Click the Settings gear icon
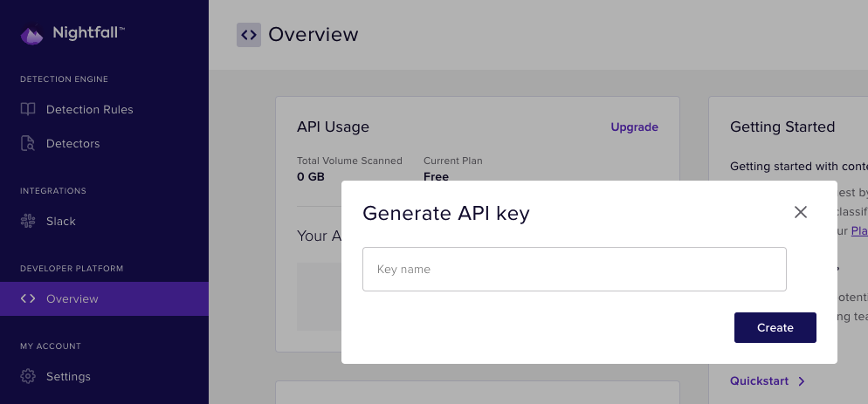This screenshot has height=404, width=868. (x=28, y=376)
